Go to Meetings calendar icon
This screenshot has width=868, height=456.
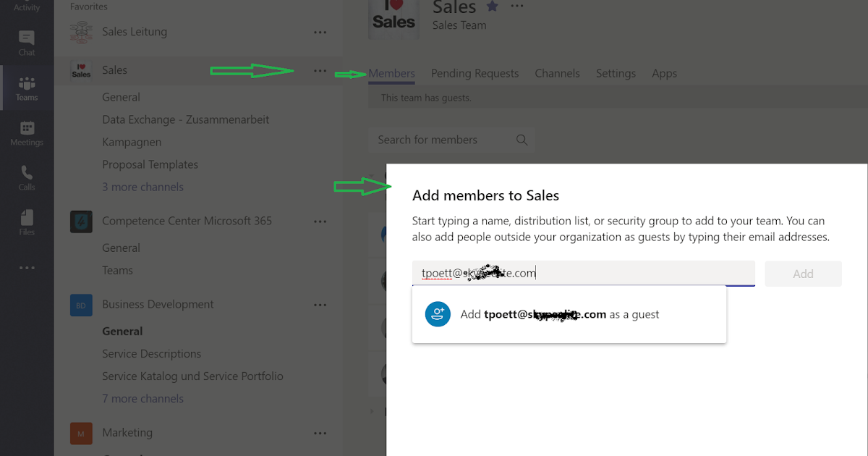click(27, 132)
